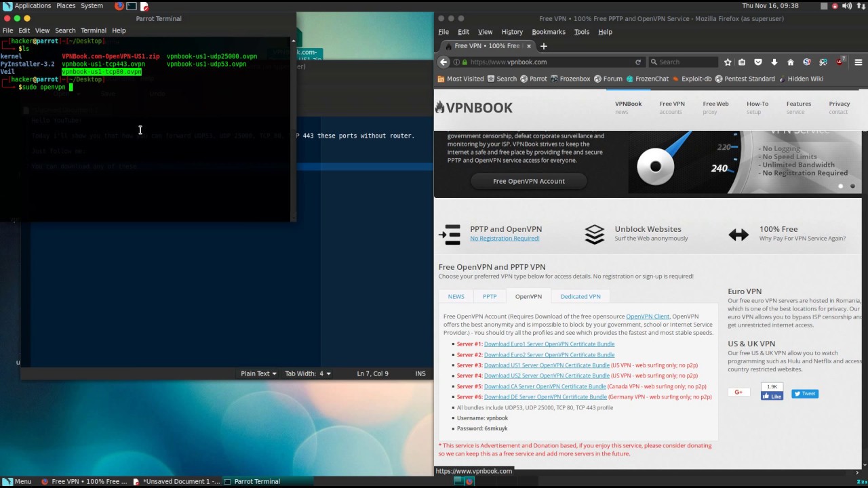Open FrozenChat bookmark
The height and width of the screenshot is (488, 868).
[x=647, y=79]
